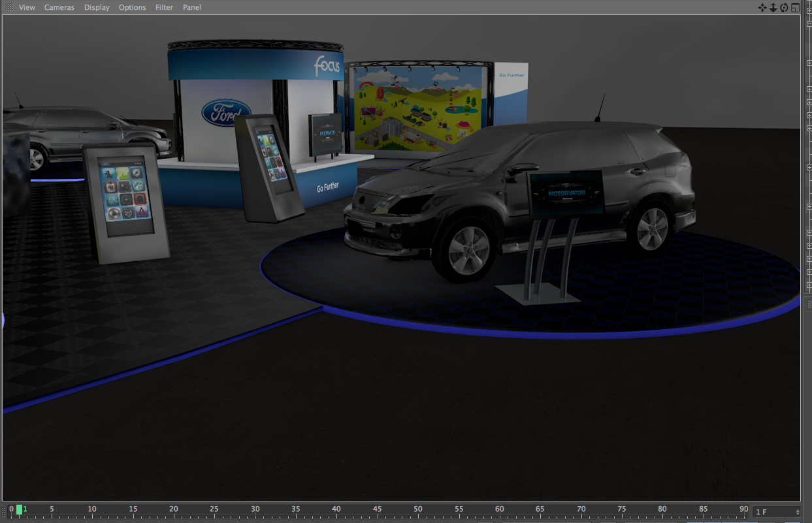Click the dolly/zoom camera arrow icon
The height and width of the screenshot is (523, 812).
(x=773, y=8)
